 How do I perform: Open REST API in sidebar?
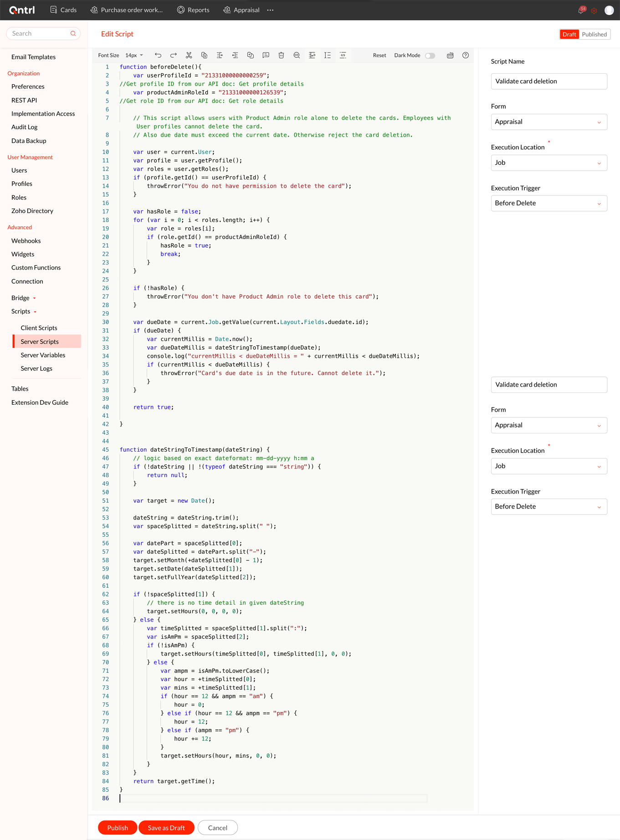coord(24,100)
